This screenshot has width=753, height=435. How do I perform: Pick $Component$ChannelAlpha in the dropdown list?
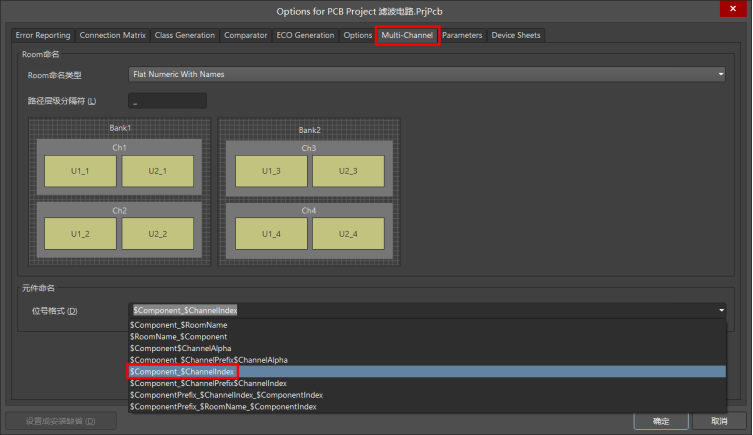182,348
